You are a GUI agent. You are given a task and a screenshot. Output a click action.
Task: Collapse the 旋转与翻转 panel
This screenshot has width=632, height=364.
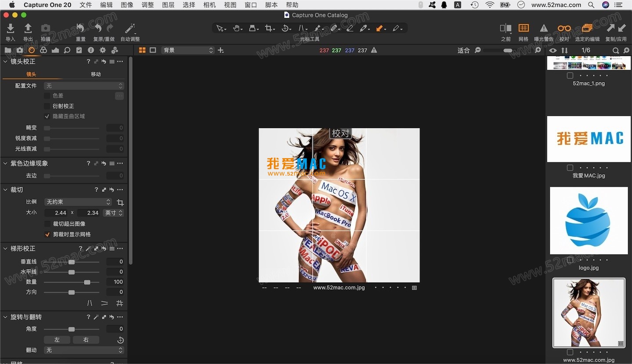pyautogui.click(x=6, y=317)
